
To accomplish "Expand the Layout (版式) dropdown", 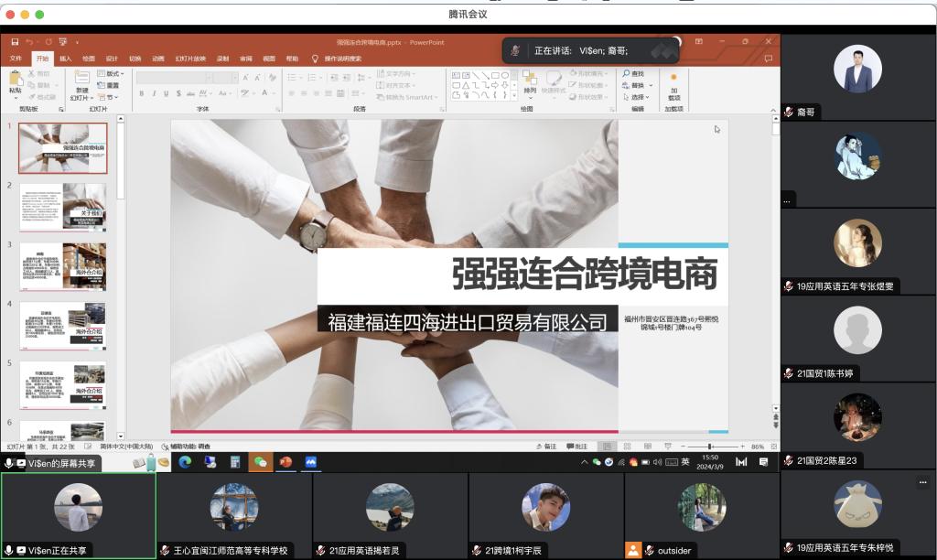I will click(113, 73).
